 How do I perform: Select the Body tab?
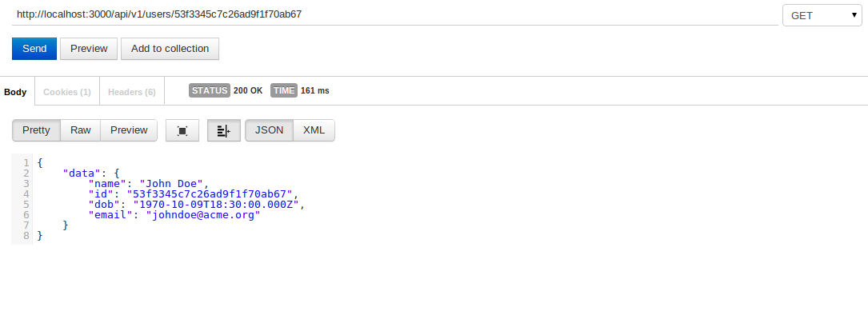click(x=15, y=92)
